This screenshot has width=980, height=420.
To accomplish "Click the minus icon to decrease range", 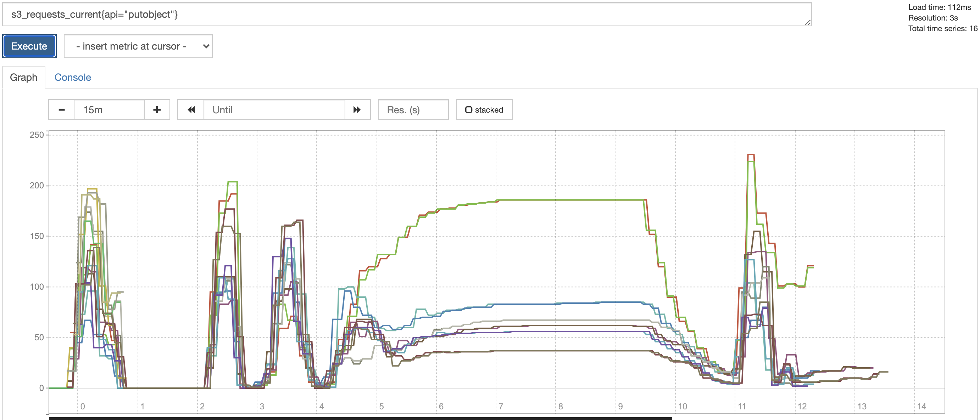I will click(61, 110).
